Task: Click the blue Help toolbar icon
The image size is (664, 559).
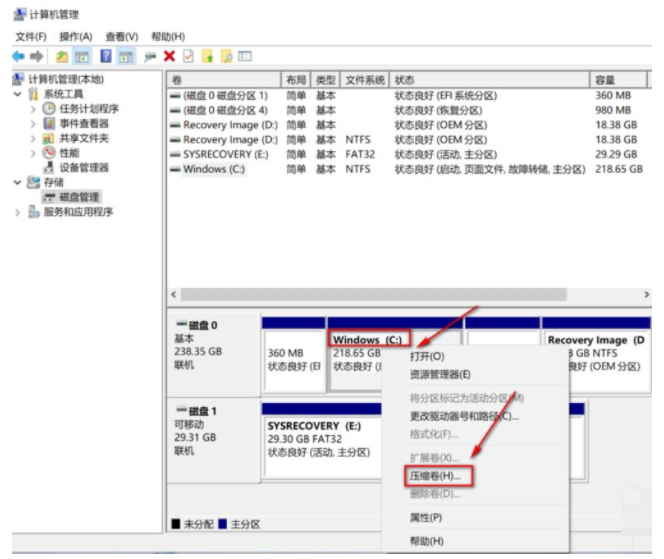Action: [x=106, y=57]
